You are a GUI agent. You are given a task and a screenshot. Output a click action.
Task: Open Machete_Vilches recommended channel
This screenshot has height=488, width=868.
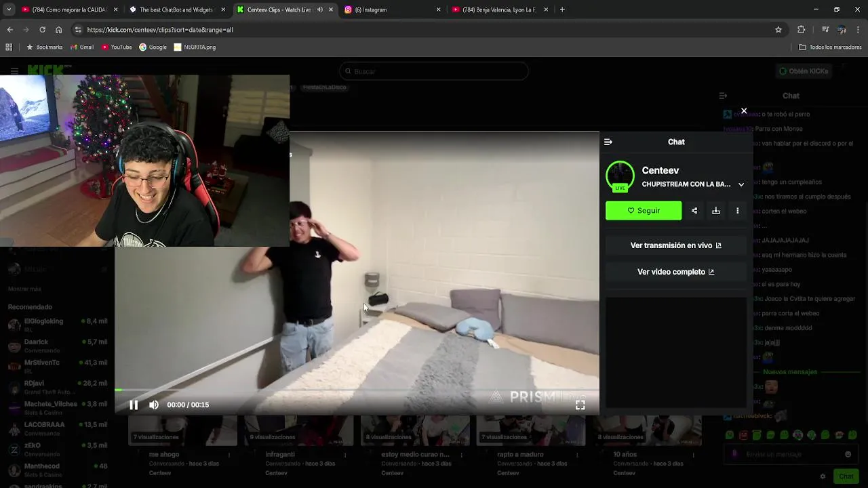pos(58,407)
